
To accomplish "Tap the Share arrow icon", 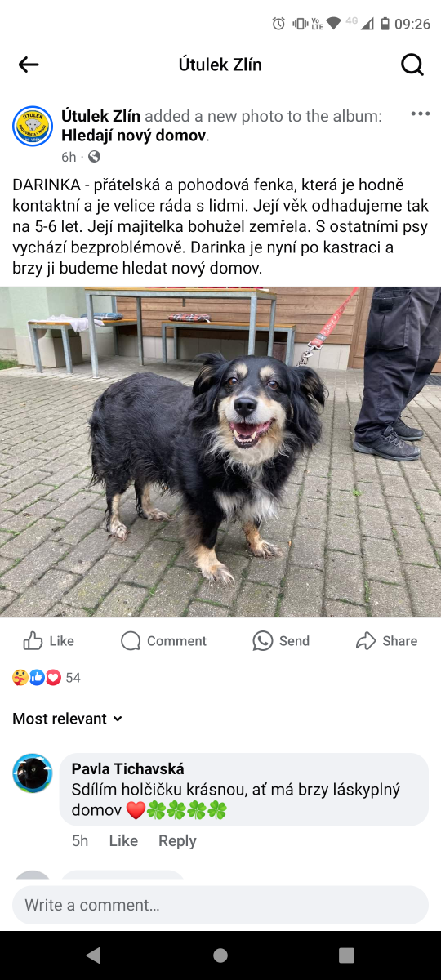I will 366,641.
